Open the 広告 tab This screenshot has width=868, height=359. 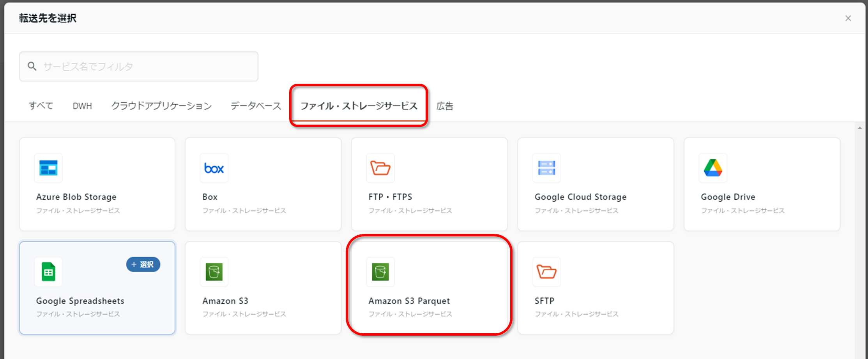pos(445,106)
